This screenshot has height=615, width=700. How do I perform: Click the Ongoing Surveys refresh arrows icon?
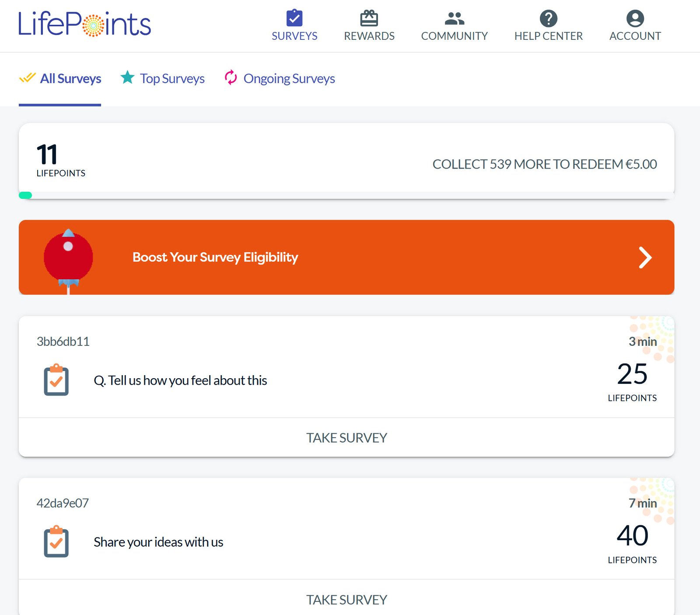231,77
